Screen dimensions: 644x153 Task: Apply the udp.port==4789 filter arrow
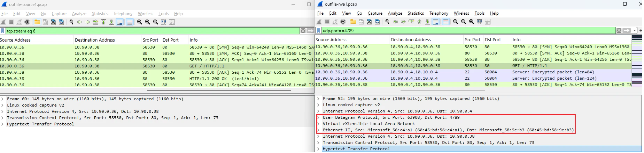point(627,30)
